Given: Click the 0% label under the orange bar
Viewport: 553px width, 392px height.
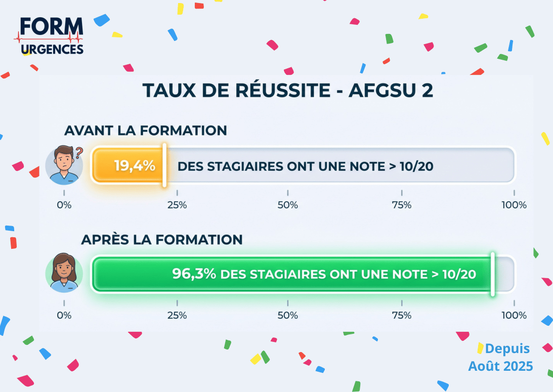Looking at the screenshot, I should click(64, 205).
